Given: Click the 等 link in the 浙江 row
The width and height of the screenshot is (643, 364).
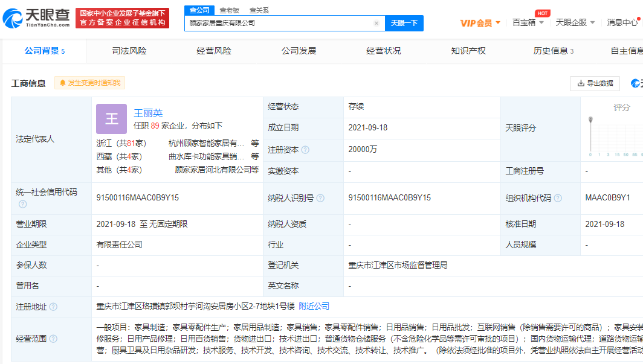Looking at the screenshot, I should tap(254, 143).
